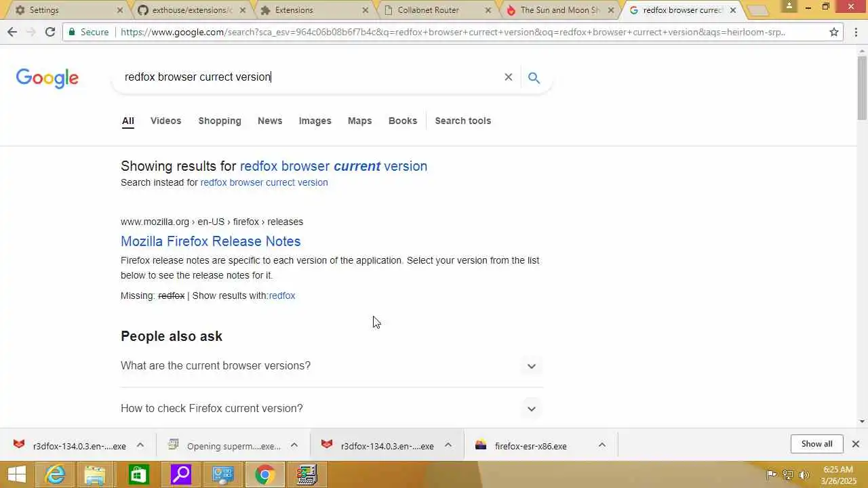The width and height of the screenshot is (868, 488).
Task: Open Windows Start button
Action: click(17, 474)
